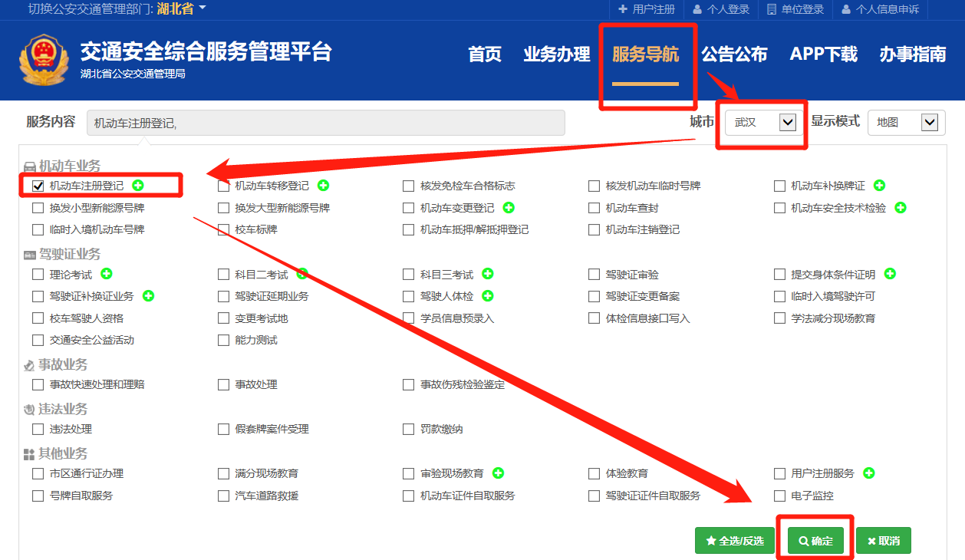
Task: Open the 业务办理 nav item
Action: pyautogui.click(x=557, y=54)
